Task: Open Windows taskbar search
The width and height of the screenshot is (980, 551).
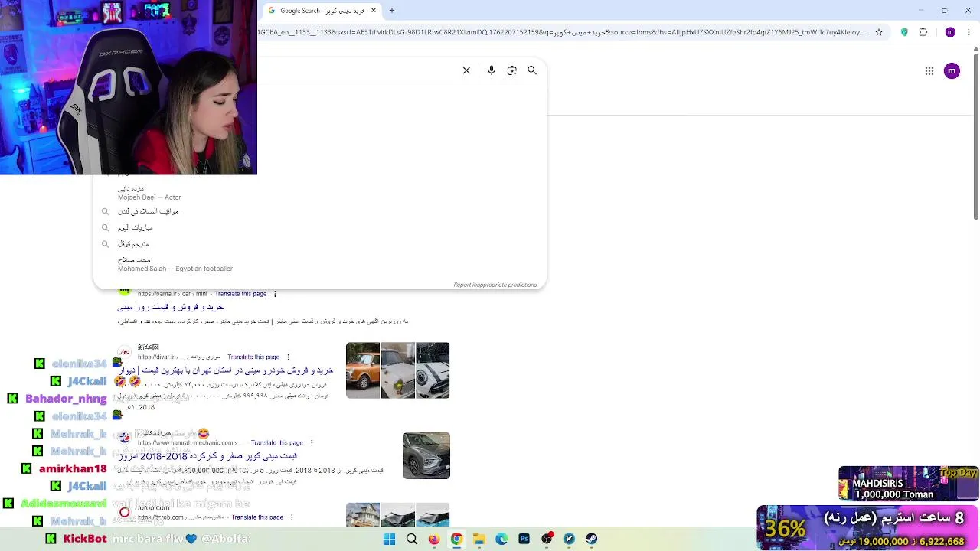Action: tap(412, 539)
